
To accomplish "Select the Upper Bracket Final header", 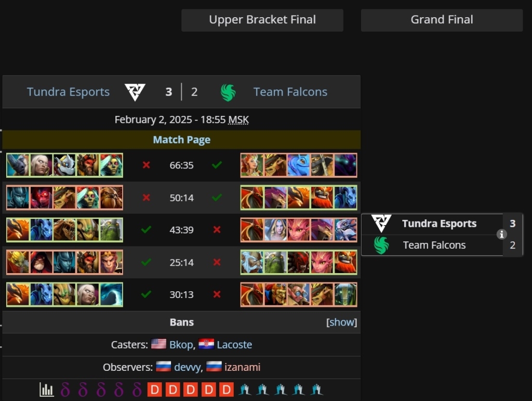I will coord(262,20).
